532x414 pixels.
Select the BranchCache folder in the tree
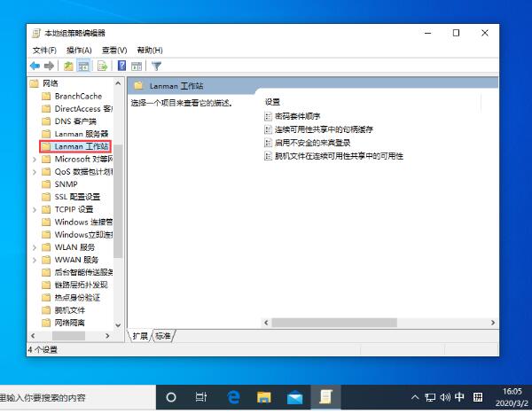(77, 96)
